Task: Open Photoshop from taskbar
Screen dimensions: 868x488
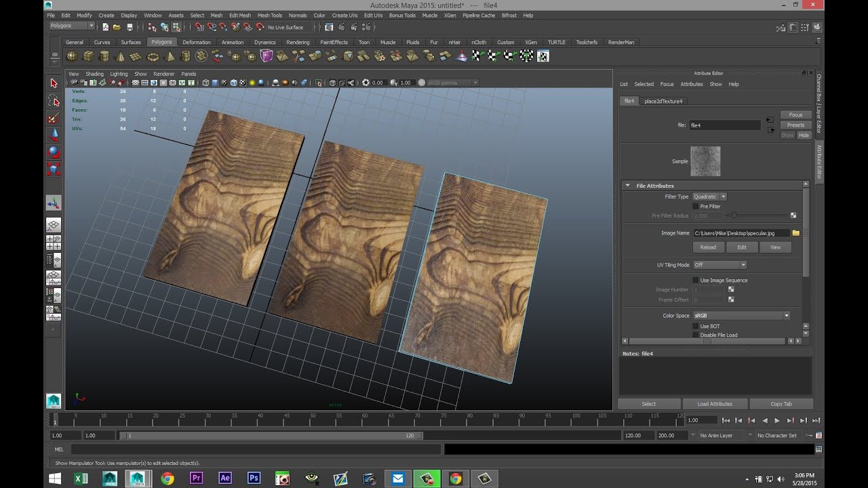Action: (x=254, y=479)
